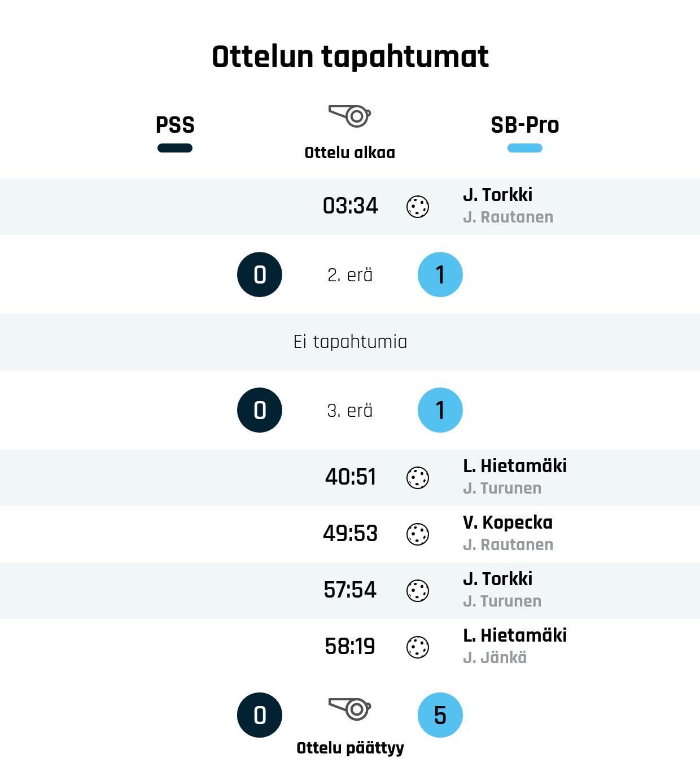Click assist J. Jänkä
This screenshot has width=700, height=767.
pos(495,658)
